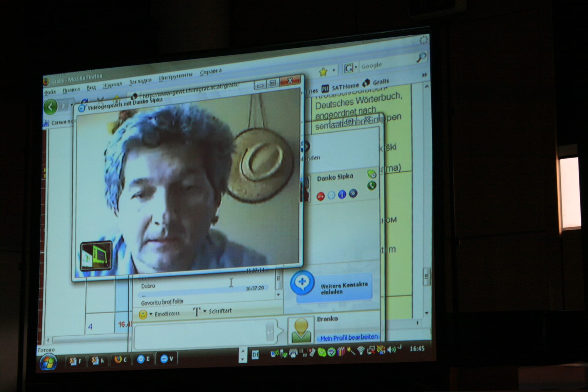Click the Firefox address bar URL
This screenshot has width=588, height=392.
[x=191, y=91]
